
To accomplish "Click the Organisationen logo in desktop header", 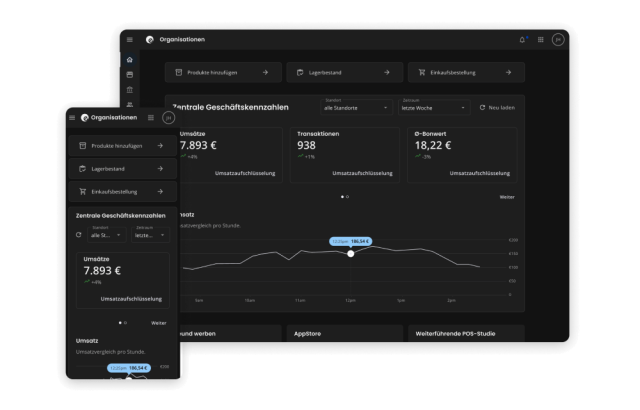I will pyautogui.click(x=150, y=40).
